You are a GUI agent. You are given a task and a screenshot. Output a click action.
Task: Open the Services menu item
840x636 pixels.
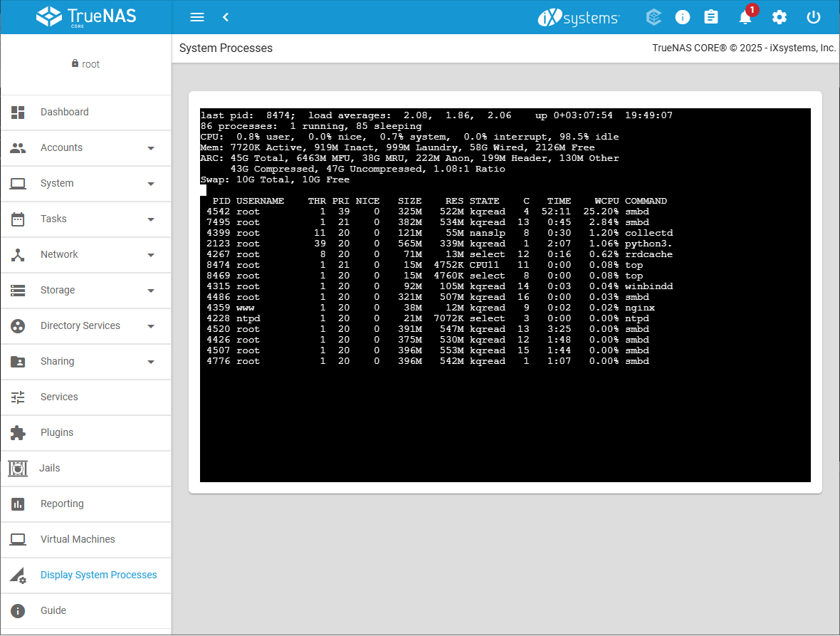tap(85, 397)
